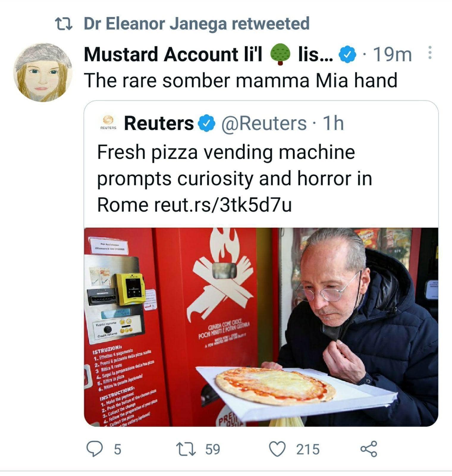Click the Mustard Account li'l display name
452x476 pixels.
pos(173,55)
